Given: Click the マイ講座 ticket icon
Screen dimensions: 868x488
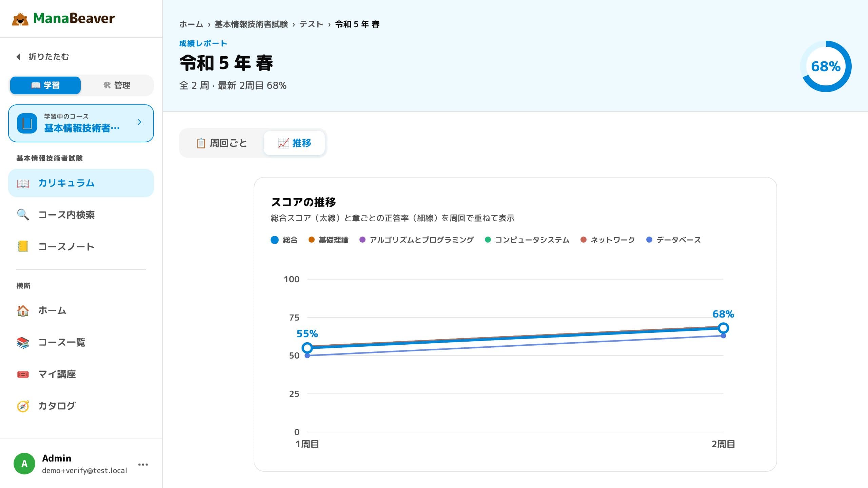Looking at the screenshot, I should pyautogui.click(x=23, y=374).
